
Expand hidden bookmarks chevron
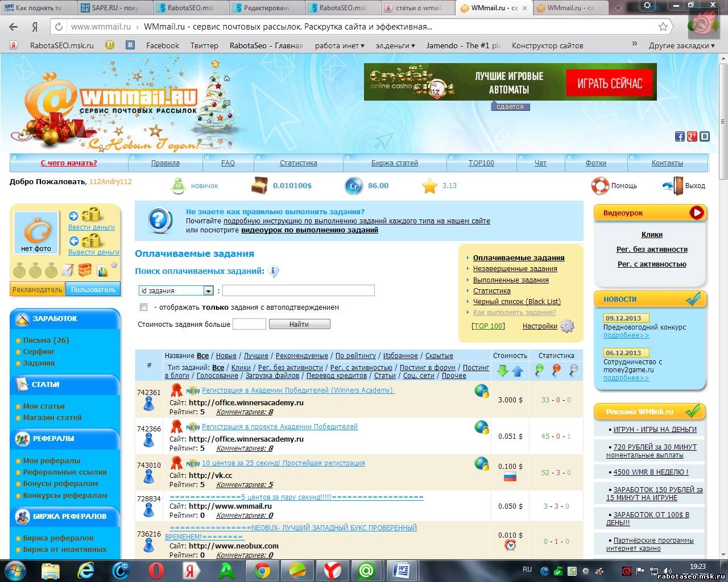click(635, 44)
